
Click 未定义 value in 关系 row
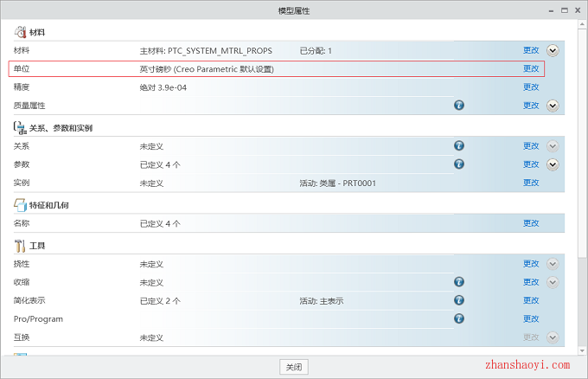(151, 146)
